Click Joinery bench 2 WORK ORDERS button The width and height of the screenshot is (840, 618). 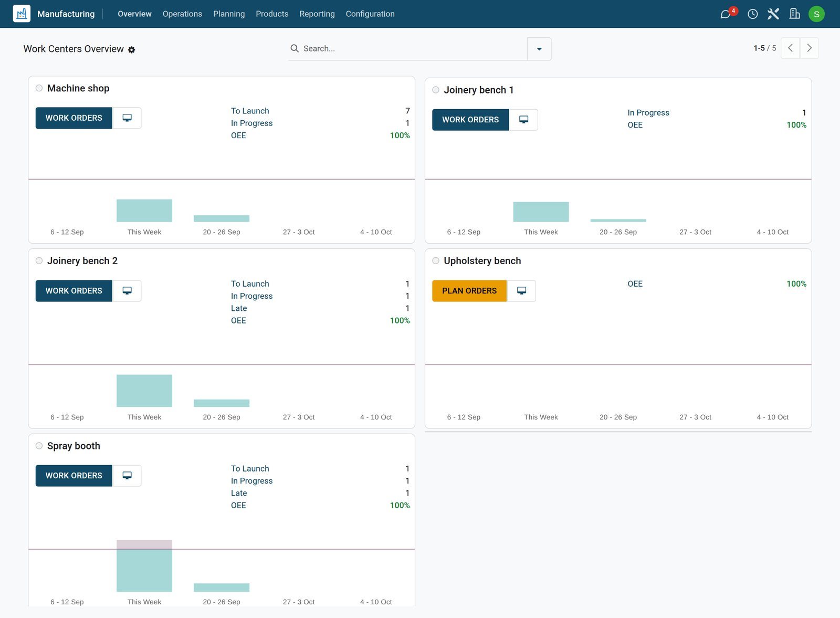[x=74, y=291]
